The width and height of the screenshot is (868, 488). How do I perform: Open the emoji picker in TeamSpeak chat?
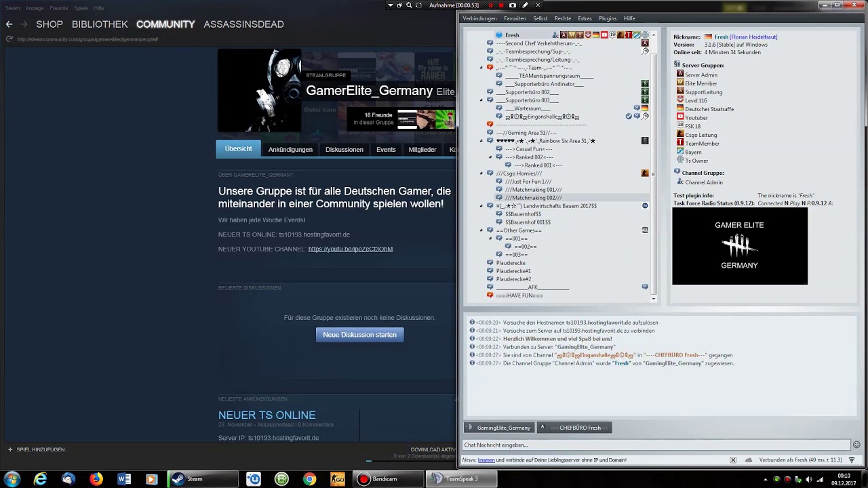click(856, 445)
